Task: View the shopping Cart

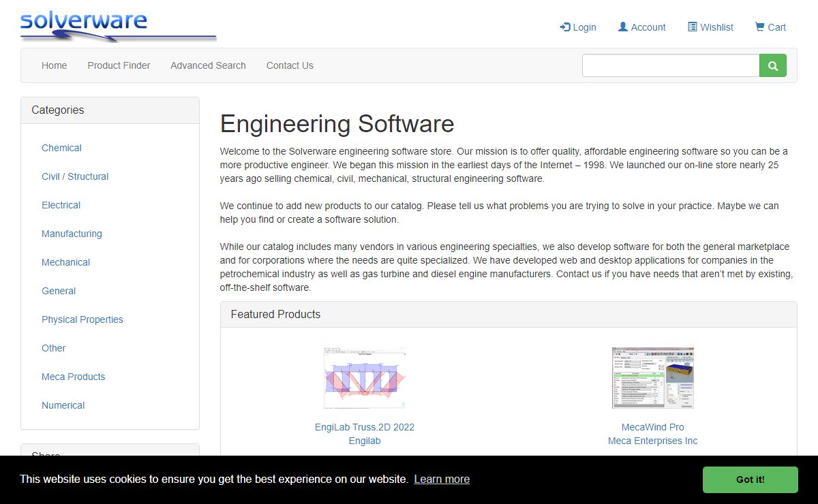Action: (770, 27)
